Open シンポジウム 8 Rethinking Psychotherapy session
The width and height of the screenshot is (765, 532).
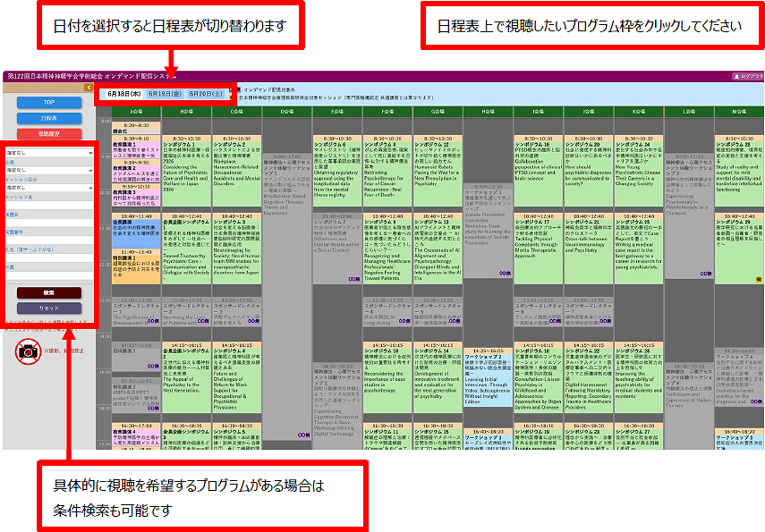coord(387,171)
